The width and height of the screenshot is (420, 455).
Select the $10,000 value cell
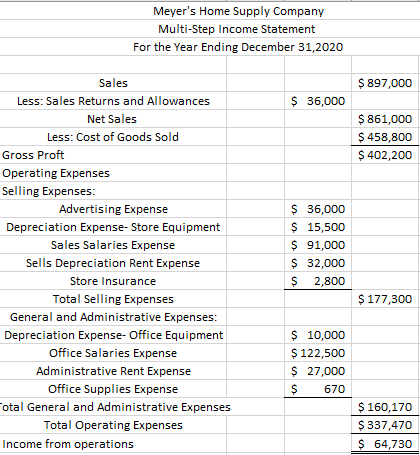318,335
